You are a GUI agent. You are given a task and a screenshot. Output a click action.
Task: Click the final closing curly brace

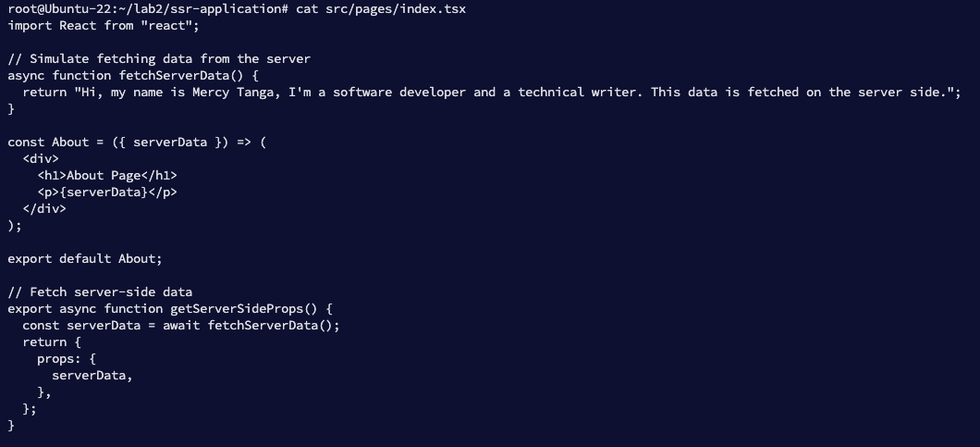(11, 425)
